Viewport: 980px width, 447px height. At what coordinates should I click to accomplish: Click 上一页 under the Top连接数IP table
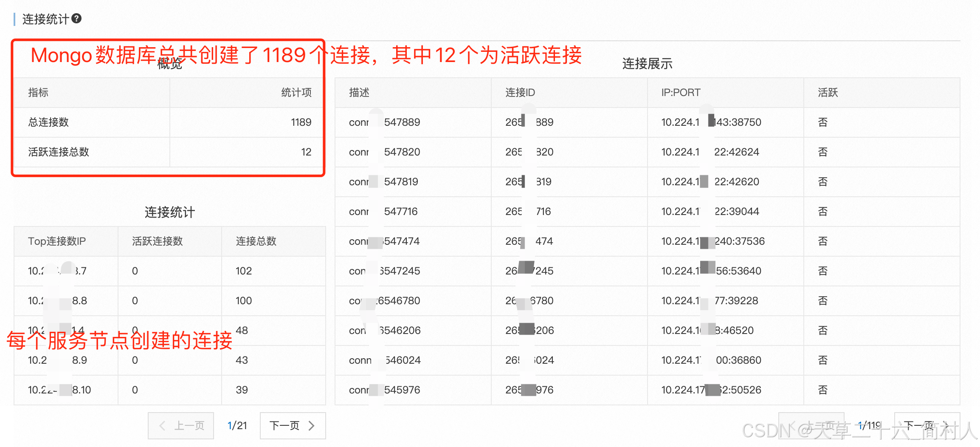pos(181,425)
